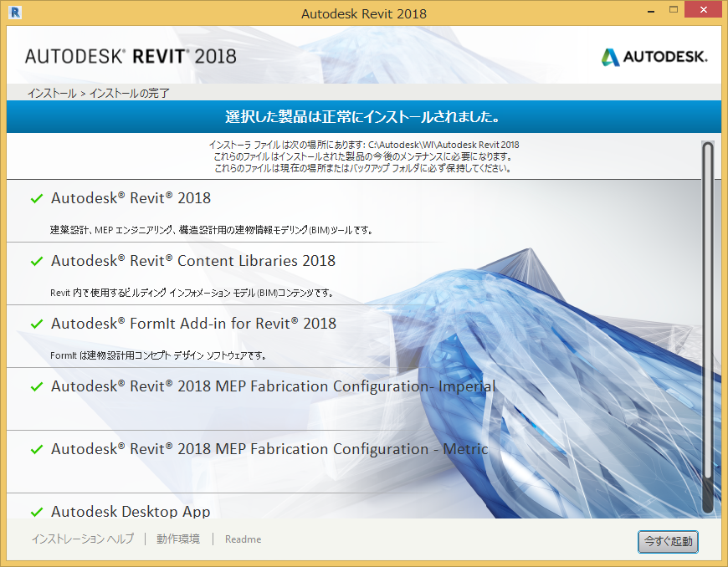Image resolution: width=728 pixels, height=567 pixels.
Task: Click the FormIt は建物設計用 description text
Action: coord(158,355)
